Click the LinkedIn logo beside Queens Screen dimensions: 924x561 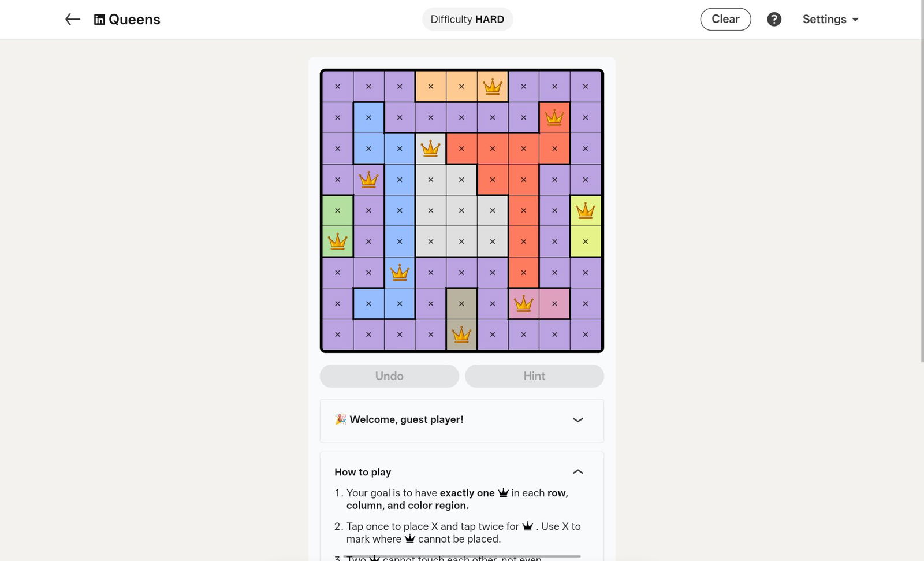click(99, 20)
